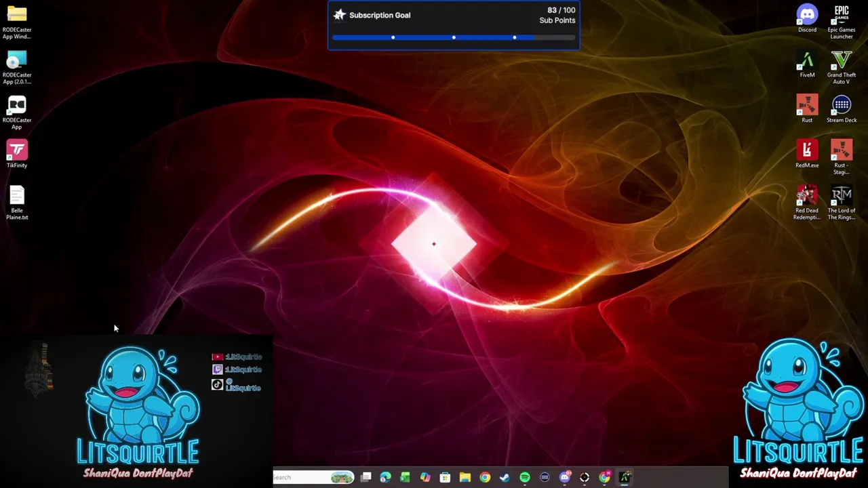Select The Lord of The Rings shortcut
This screenshot has width=868, height=488.
coord(842,203)
